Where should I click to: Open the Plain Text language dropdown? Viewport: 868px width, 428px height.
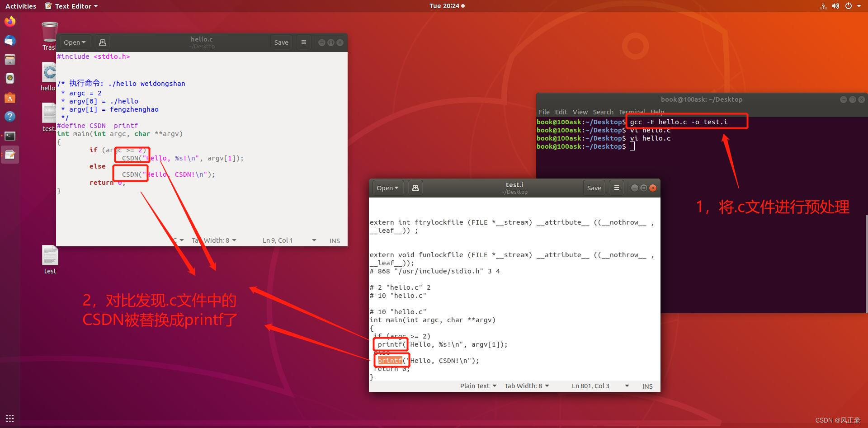pyautogui.click(x=478, y=386)
